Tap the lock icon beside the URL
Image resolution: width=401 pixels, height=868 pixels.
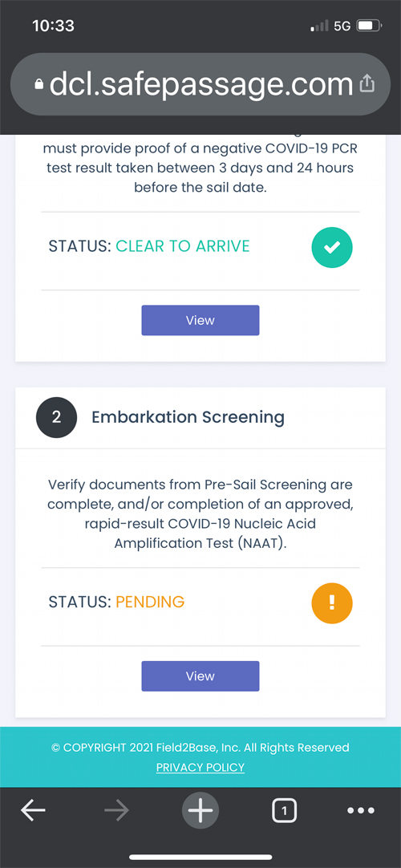click(x=38, y=84)
